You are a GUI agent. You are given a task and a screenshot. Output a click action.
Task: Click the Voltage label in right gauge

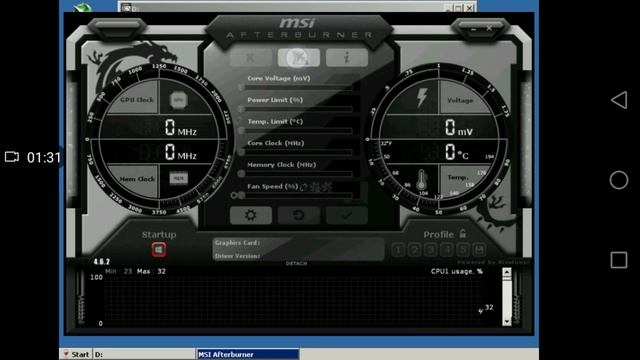click(460, 100)
